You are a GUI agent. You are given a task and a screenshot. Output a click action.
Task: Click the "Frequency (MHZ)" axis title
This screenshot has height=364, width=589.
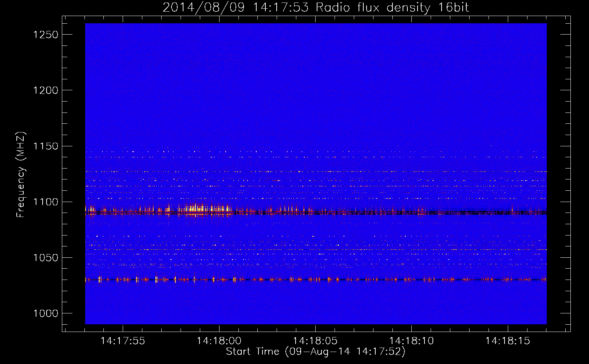click(x=21, y=175)
